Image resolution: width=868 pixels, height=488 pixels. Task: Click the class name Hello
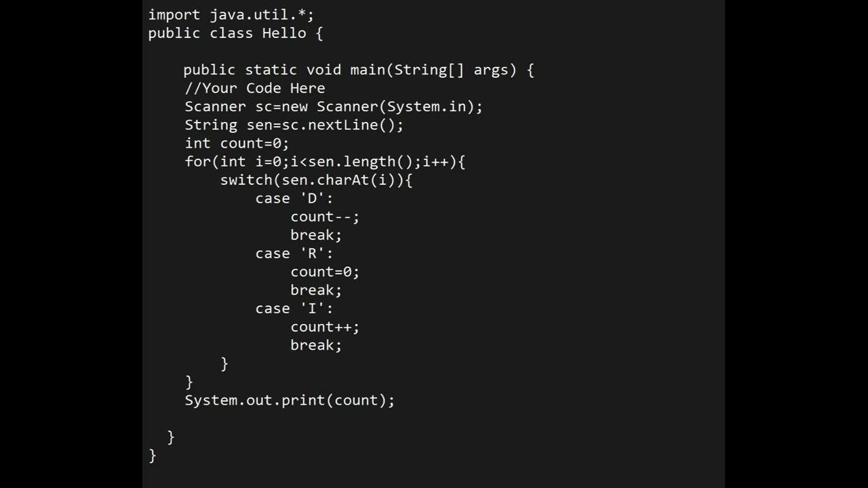coord(284,33)
